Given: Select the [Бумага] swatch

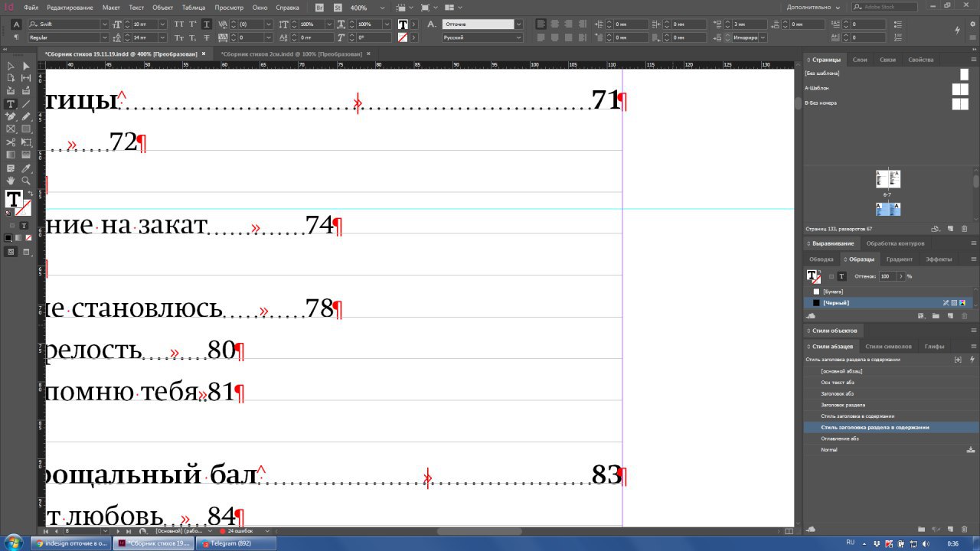Looking at the screenshot, I should (888, 292).
